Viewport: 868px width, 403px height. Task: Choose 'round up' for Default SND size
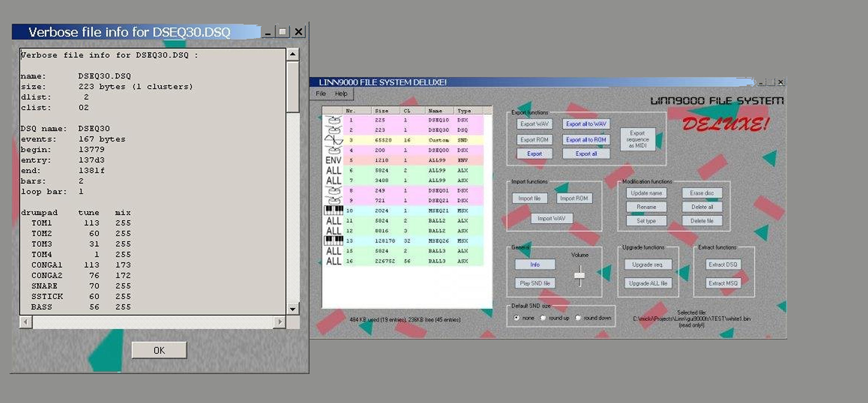coord(543,318)
